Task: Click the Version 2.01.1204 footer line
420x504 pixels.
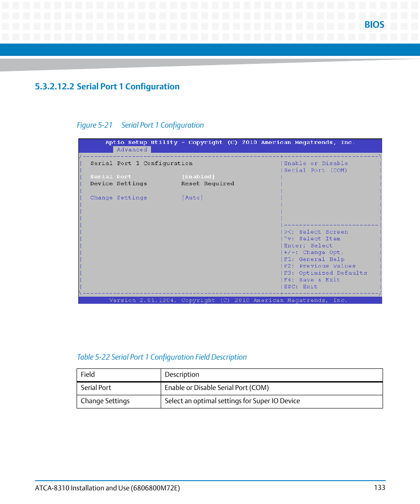Action: pos(228,300)
